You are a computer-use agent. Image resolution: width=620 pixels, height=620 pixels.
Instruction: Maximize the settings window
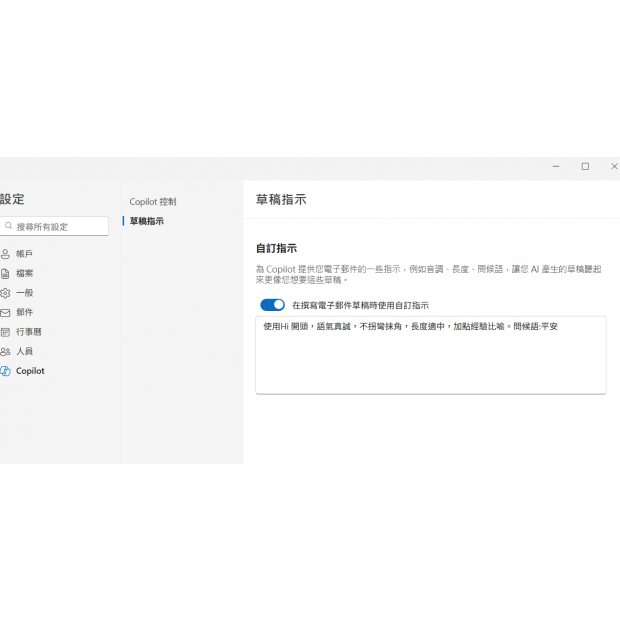585,166
